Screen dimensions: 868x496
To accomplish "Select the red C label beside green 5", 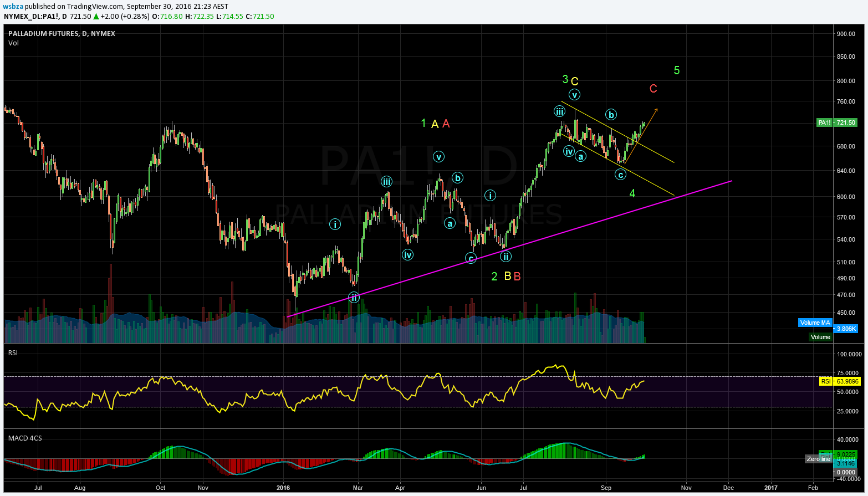I will click(x=653, y=89).
